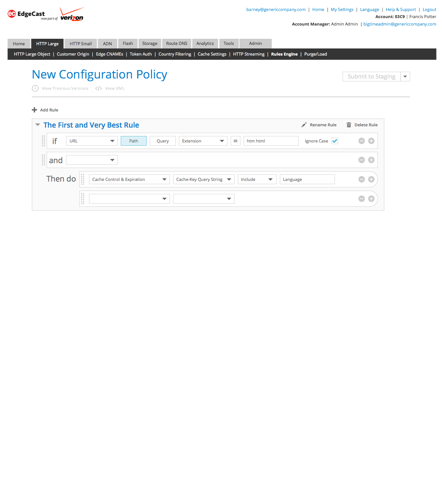Open the My Settings link

342,9
